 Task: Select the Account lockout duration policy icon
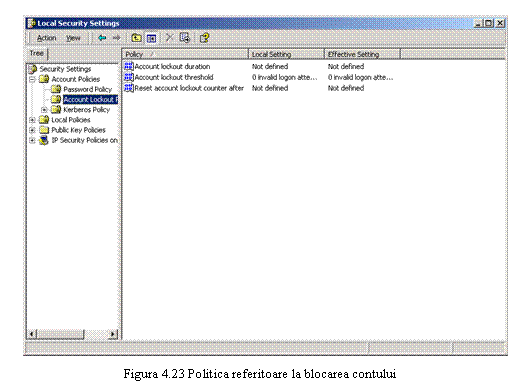point(128,66)
